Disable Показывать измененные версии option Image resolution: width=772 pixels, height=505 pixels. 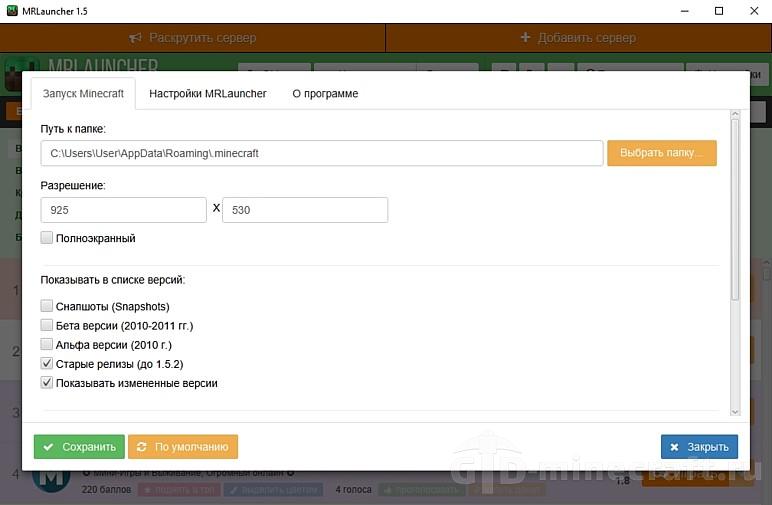[x=47, y=383]
